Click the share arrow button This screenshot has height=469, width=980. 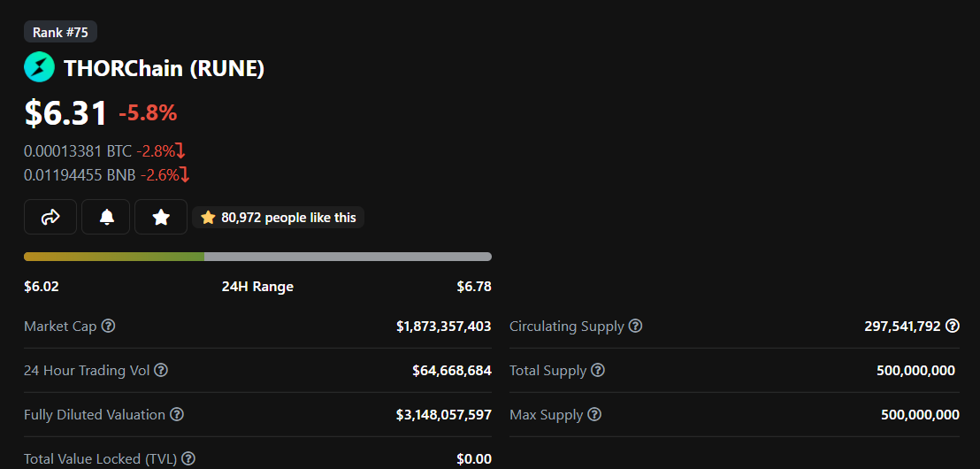click(x=50, y=217)
